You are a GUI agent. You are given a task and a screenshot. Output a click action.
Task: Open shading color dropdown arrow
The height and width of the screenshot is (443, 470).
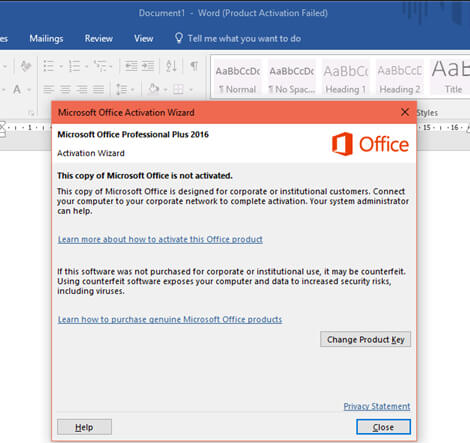(x=165, y=89)
